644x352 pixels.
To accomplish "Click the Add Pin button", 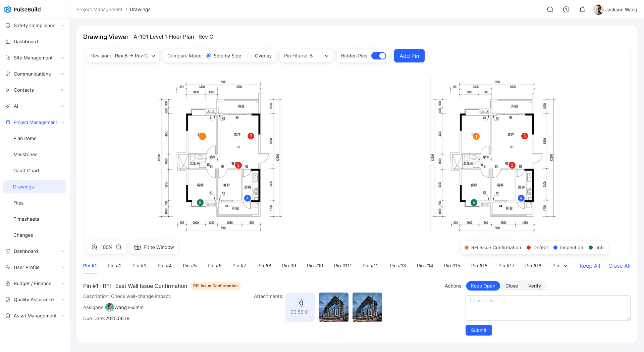I will (x=409, y=56).
